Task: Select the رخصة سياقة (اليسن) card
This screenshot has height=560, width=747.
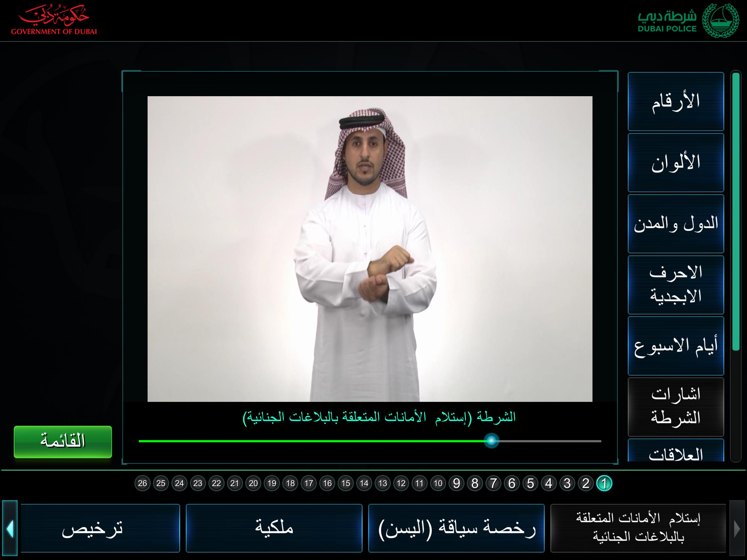Action: 456,528
